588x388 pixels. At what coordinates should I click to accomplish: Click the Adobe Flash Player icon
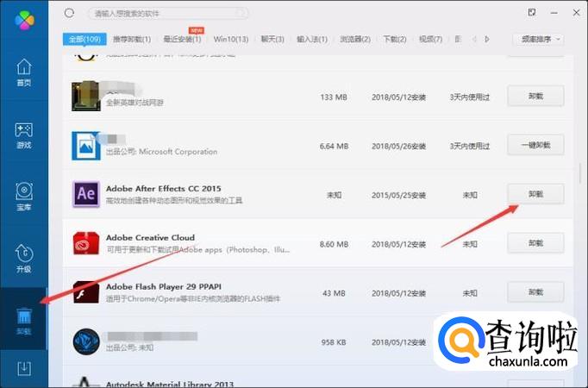tap(86, 292)
